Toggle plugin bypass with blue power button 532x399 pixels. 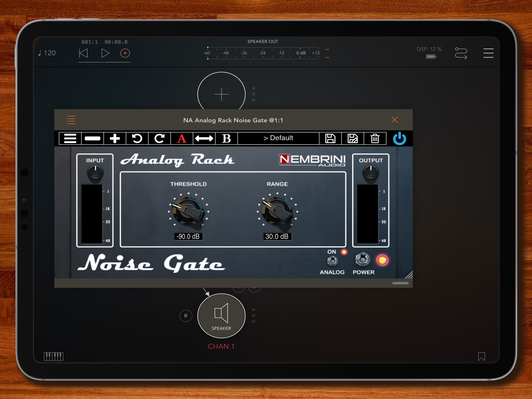(x=399, y=138)
